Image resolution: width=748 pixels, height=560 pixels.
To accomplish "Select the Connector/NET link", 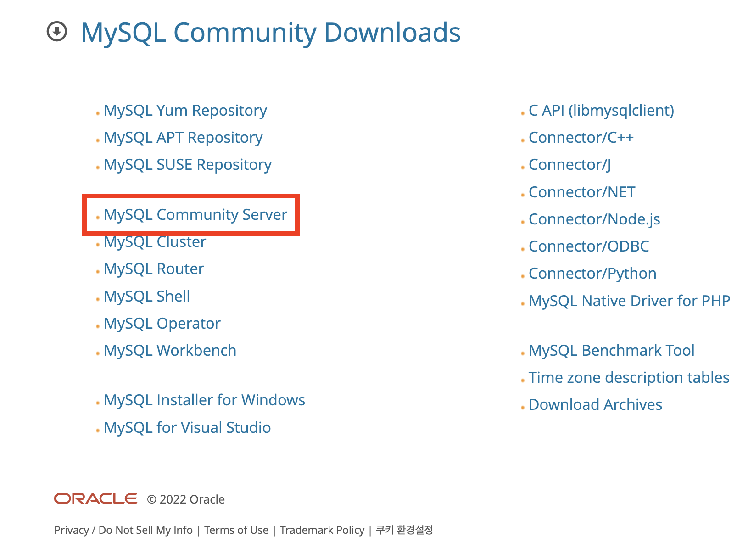I will coord(582,192).
